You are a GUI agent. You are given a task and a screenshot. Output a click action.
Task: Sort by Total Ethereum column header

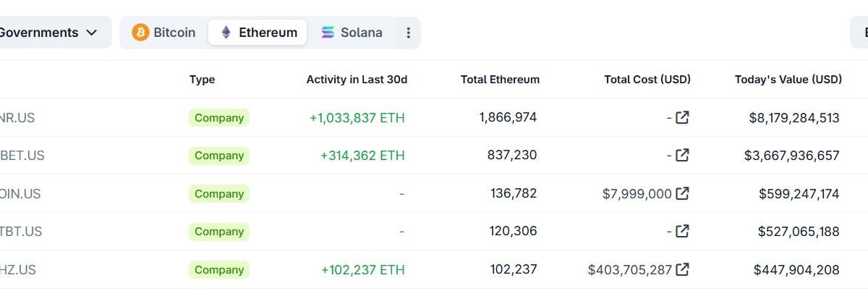(500, 80)
